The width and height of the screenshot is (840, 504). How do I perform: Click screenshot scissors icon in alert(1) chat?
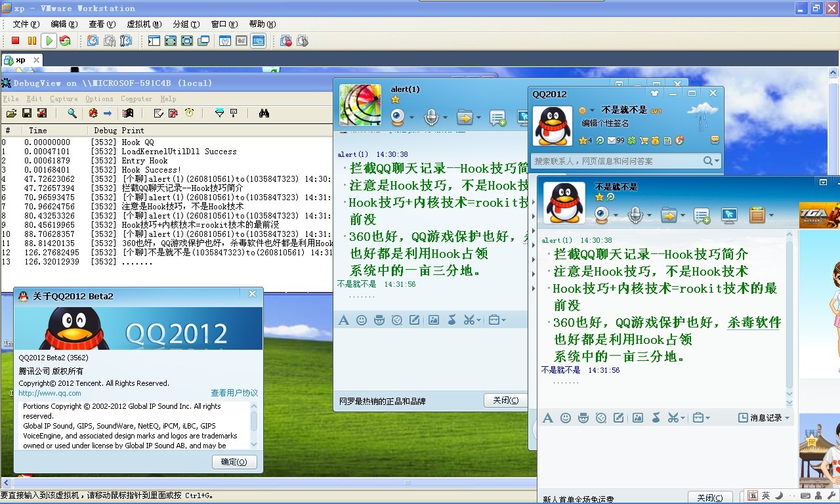pyautogui.click(x=469, y=320)
